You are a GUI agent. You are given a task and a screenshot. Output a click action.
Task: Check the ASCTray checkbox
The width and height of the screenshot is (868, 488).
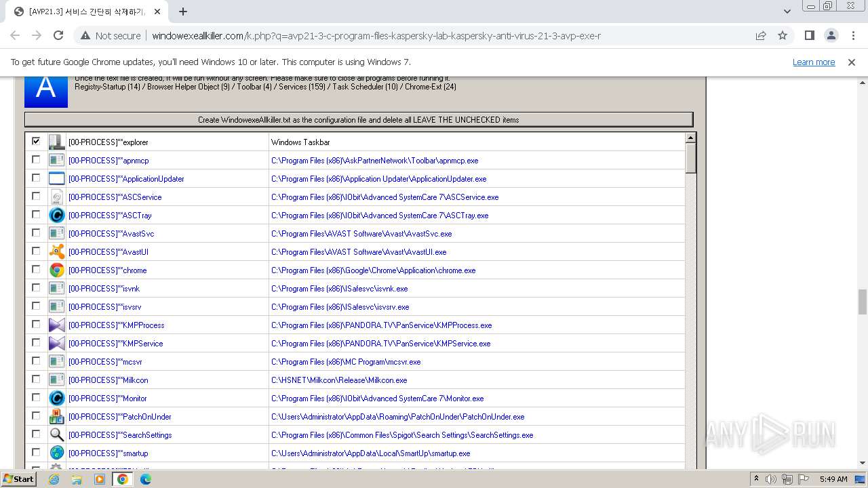(36, 214)
